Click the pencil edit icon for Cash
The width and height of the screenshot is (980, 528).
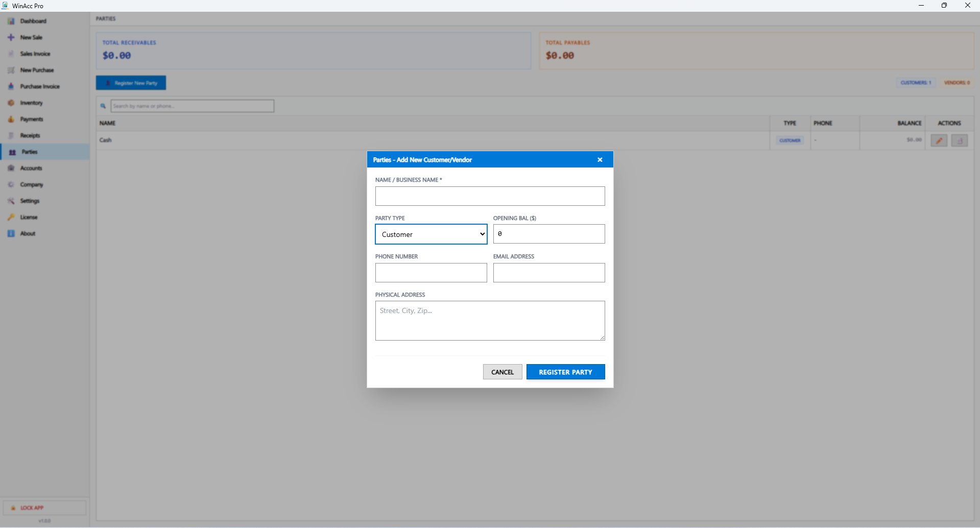[939, 140]
